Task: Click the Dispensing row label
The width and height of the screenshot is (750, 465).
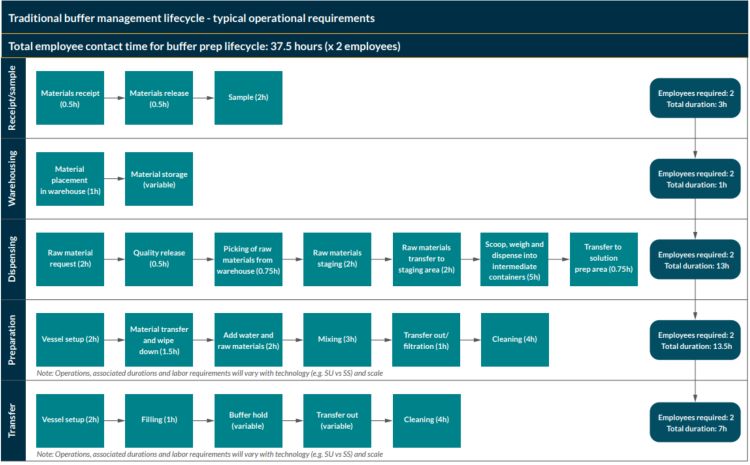Action: (x=13, y=260)
